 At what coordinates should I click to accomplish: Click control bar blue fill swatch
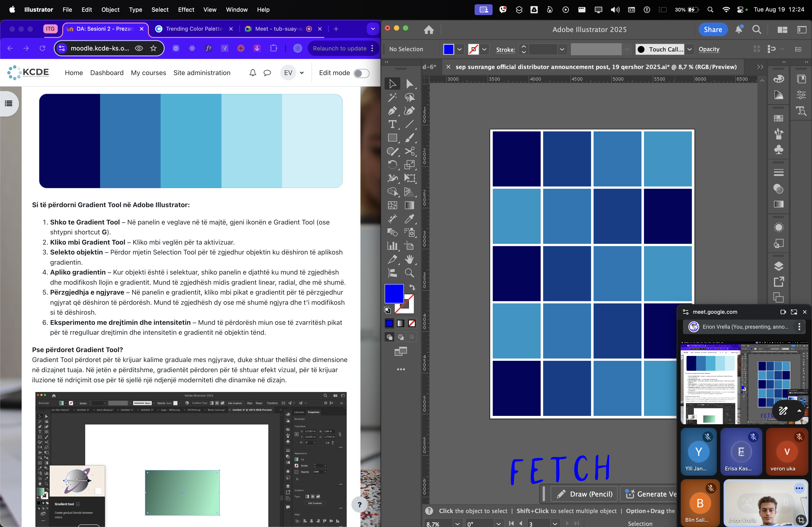pos(449,49)
